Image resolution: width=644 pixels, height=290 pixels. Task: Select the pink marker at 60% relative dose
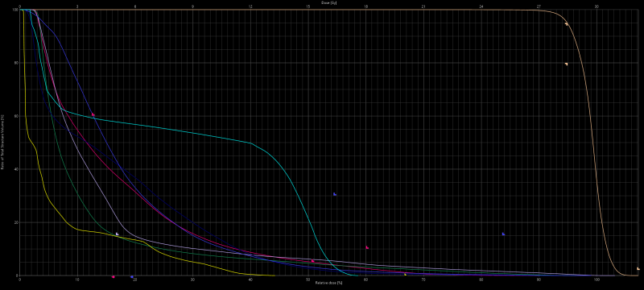tap(367, 247)
